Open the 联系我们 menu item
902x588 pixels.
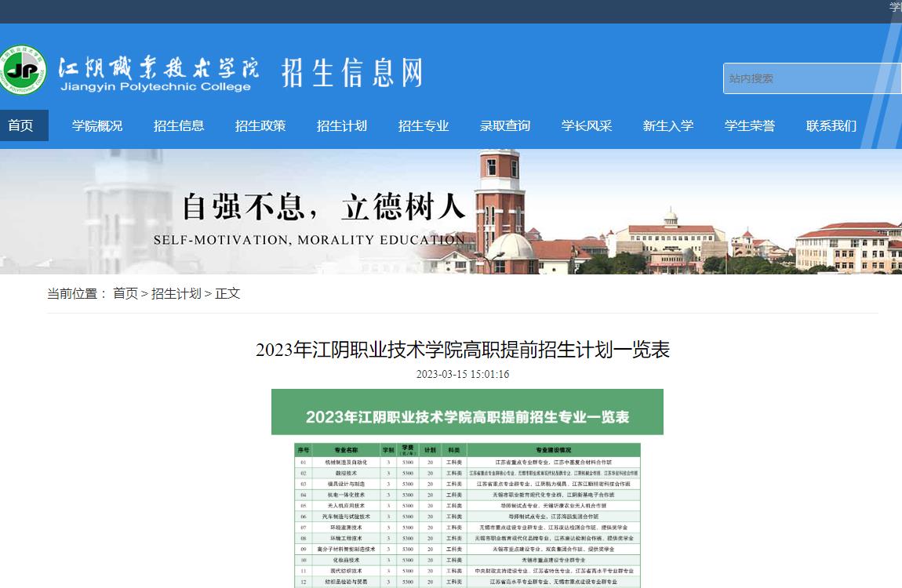(x=831, y=125)
